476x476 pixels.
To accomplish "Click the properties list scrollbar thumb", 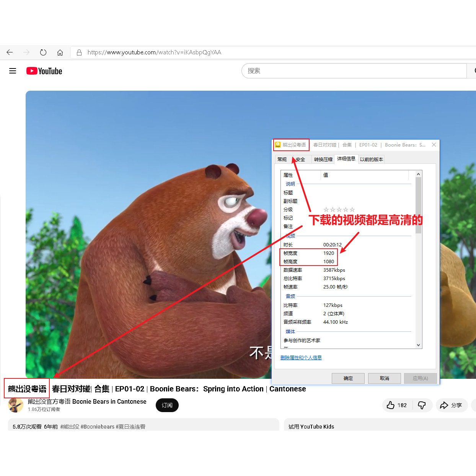I will pyautogui.click(x=419, y=205).
